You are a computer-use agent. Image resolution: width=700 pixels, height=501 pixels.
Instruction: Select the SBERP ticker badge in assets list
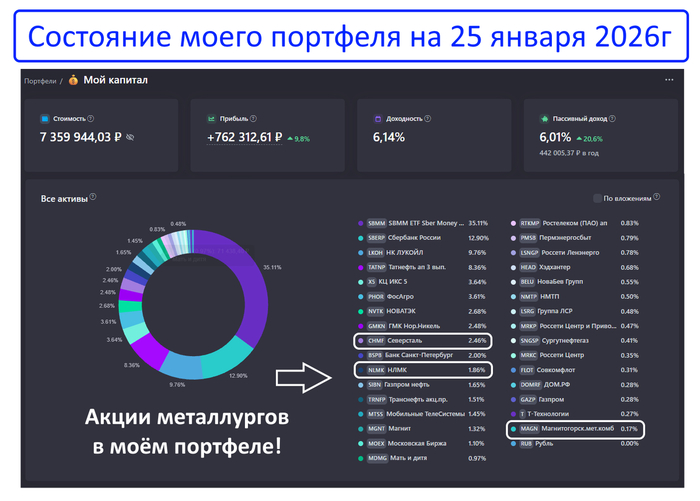[x=377, y=238]
